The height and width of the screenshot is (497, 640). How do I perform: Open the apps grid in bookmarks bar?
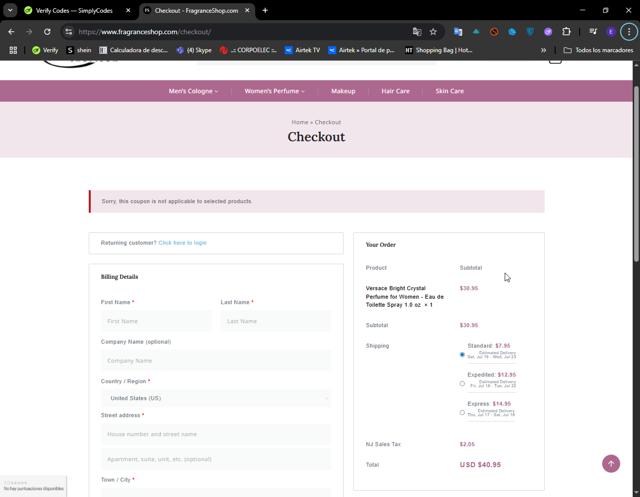pyautogui.click(x=13, y=50)
